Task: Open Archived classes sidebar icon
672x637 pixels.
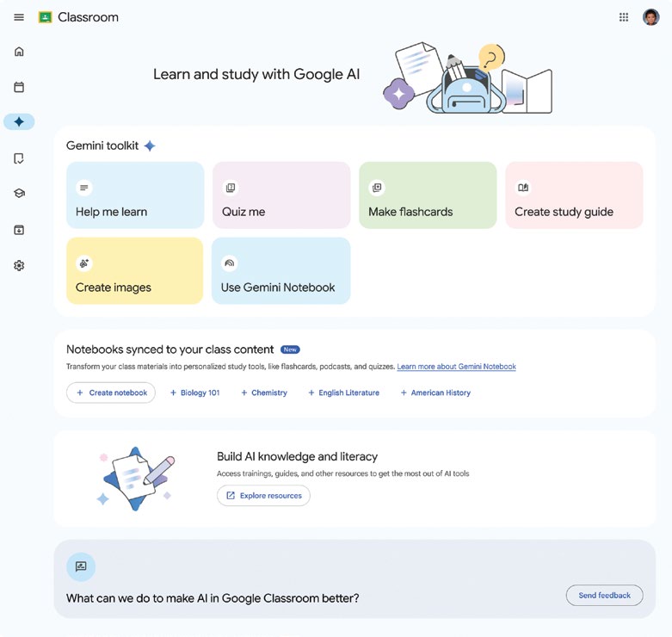Action: (x=19, y=230)
